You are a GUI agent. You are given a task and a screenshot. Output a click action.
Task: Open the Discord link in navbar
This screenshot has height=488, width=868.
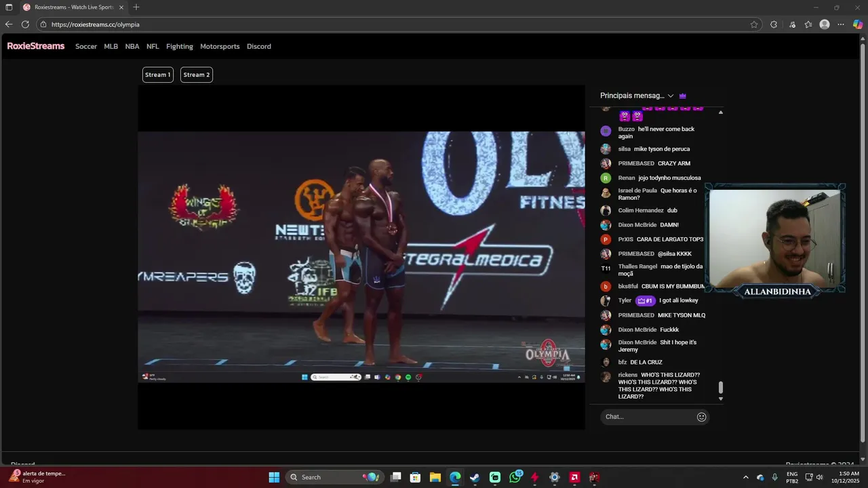[259, 47]
